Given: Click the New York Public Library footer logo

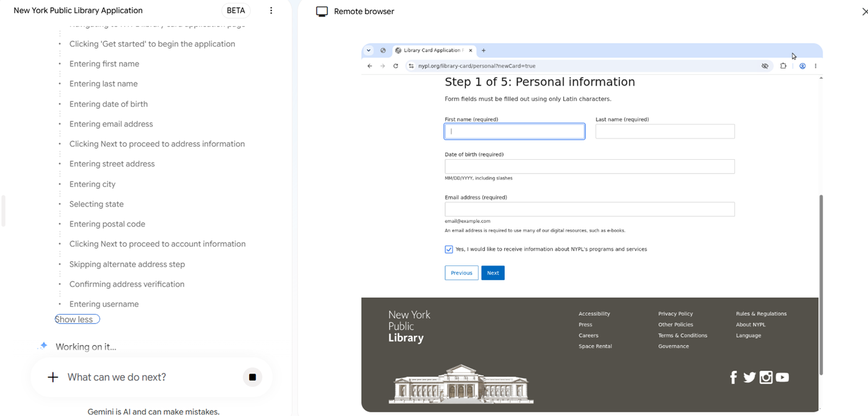Looking at the screenshot, I should pyautogui.click(x=409, y=327).
